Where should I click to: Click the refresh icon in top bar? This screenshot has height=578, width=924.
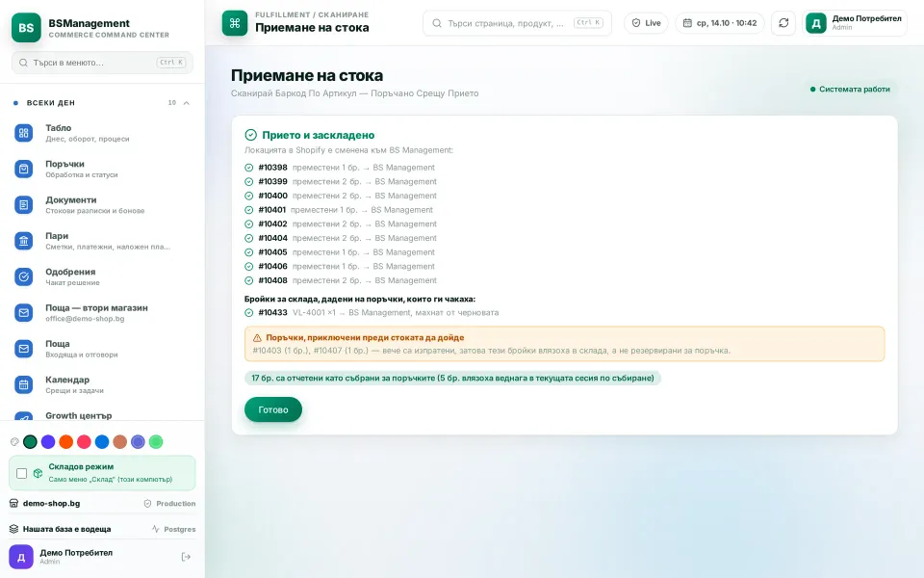[x=783, y=23]
